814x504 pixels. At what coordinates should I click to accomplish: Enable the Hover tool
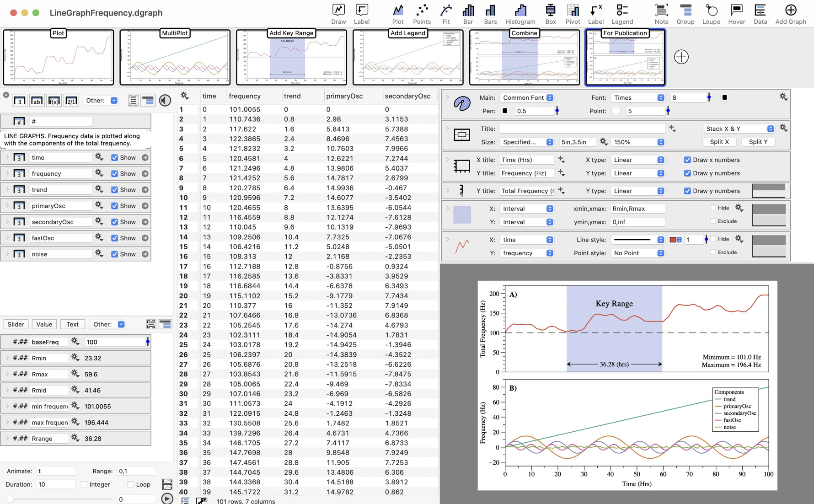pyautogui.click(x=737, y=14)
